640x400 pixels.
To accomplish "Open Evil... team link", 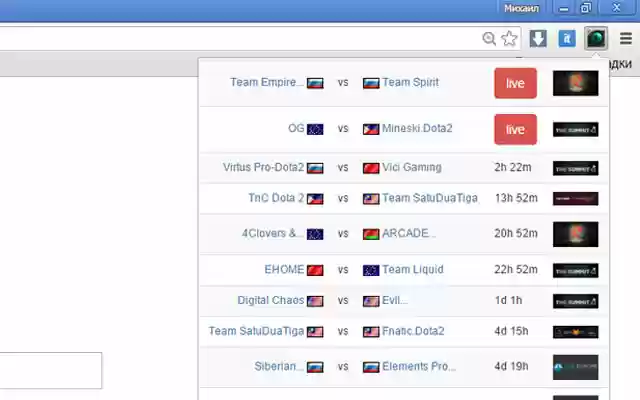I will pyautogui.click(x=395, y=300).
